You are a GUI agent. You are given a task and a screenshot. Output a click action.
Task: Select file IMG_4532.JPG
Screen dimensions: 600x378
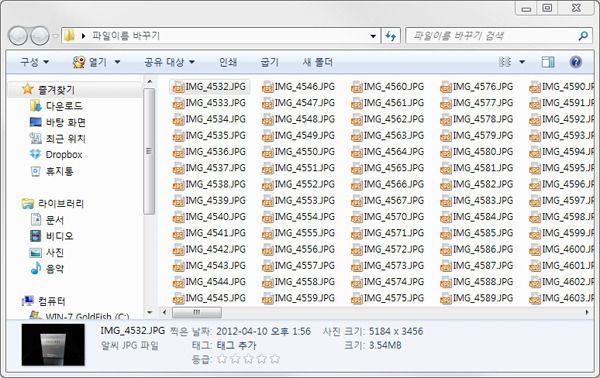pos(209,87)
